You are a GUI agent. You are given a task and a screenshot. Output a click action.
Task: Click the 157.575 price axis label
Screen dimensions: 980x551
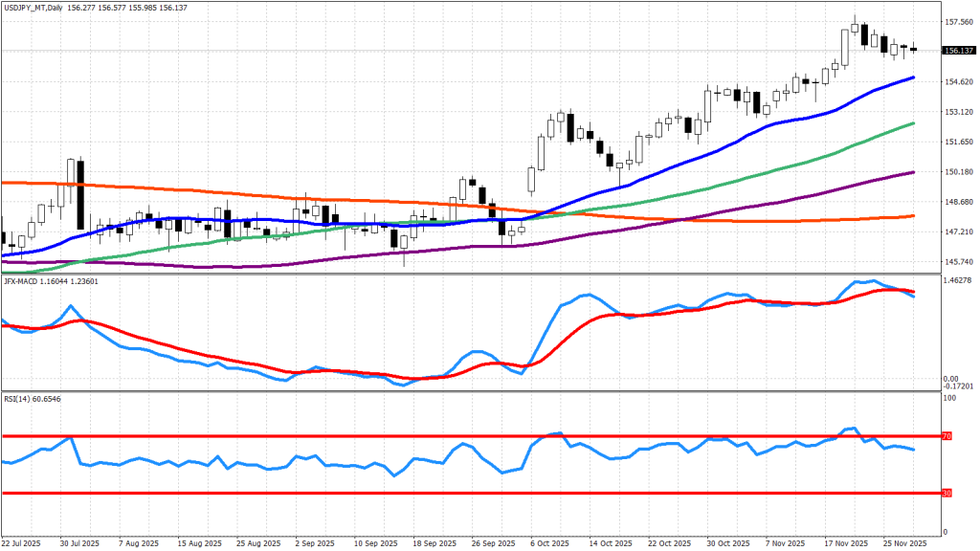click(x=958, y=21)
